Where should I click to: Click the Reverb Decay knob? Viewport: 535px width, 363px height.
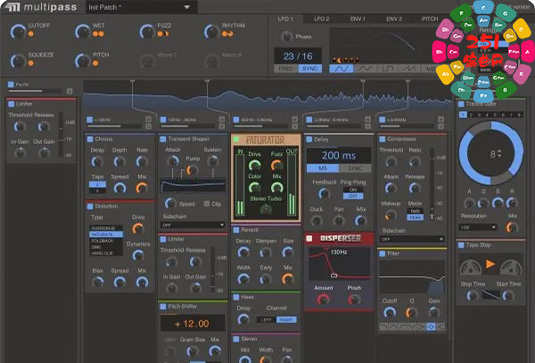click(243, 252)
